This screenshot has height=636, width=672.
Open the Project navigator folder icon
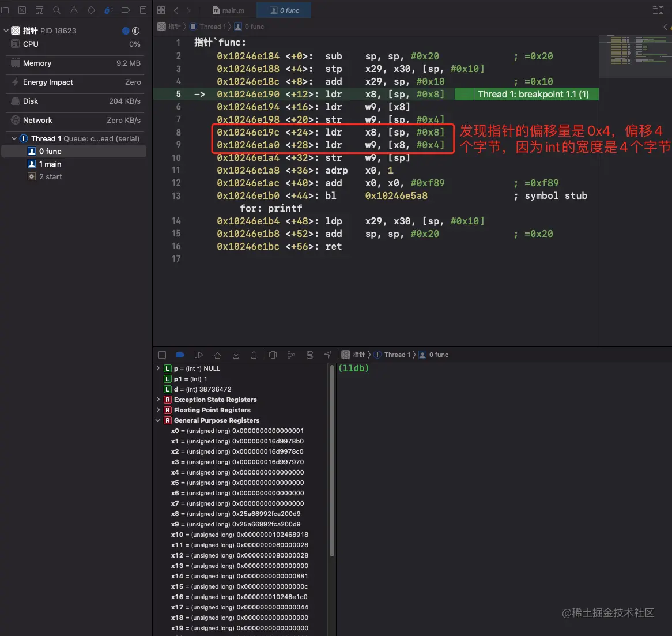click(x=5, y=10)
